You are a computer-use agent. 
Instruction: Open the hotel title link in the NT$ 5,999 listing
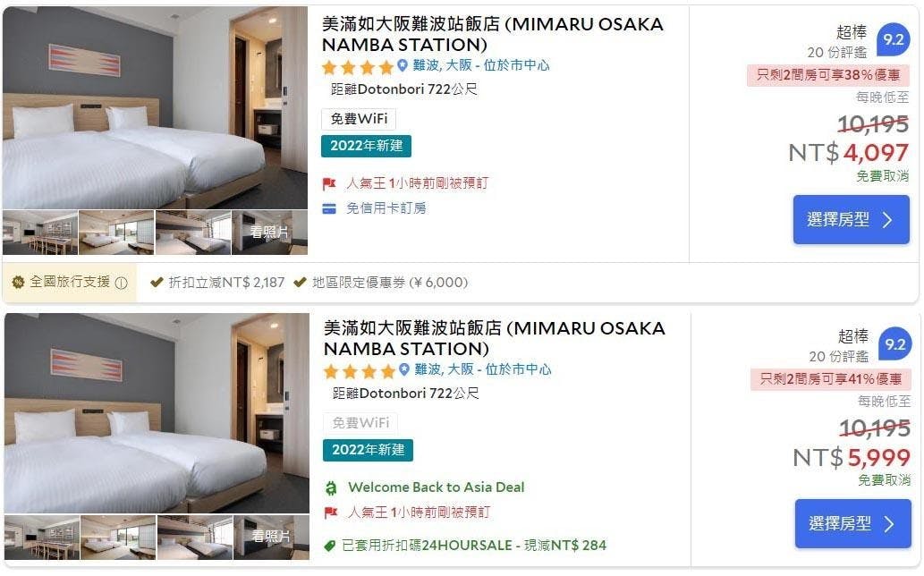pyautogui.click(x=494, y=338)
